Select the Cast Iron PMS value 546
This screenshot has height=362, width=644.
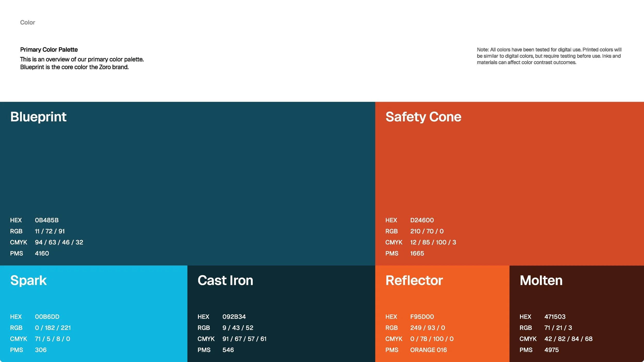228,350
